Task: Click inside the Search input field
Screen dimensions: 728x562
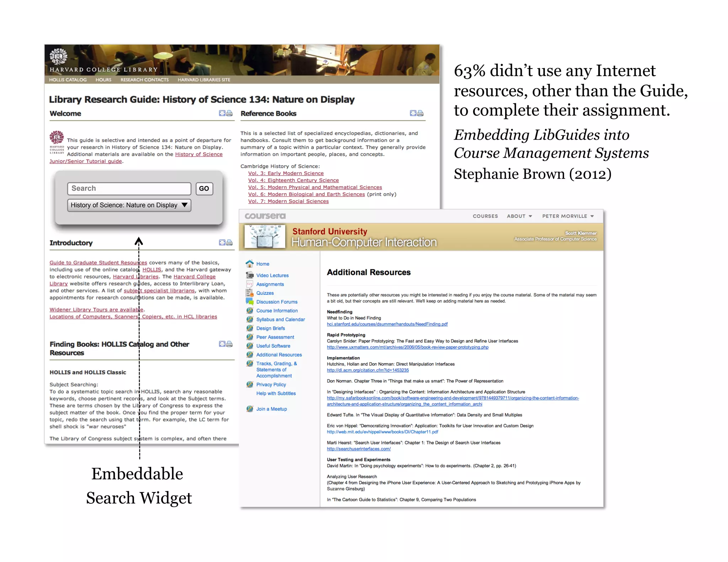Action: [x=129, y=188]
